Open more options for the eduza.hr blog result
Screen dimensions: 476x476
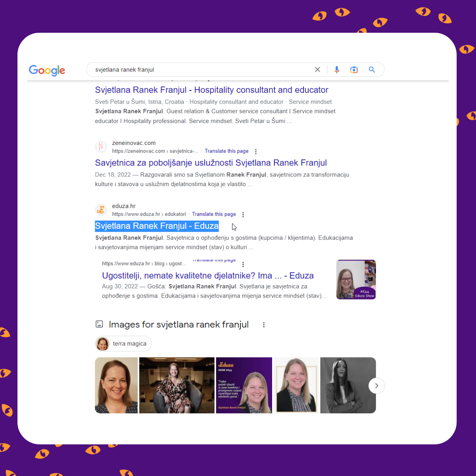coord(243,264)
